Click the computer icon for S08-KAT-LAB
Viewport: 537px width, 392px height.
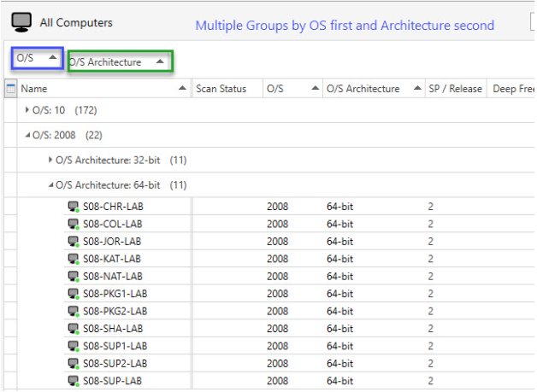click(74, 259)
